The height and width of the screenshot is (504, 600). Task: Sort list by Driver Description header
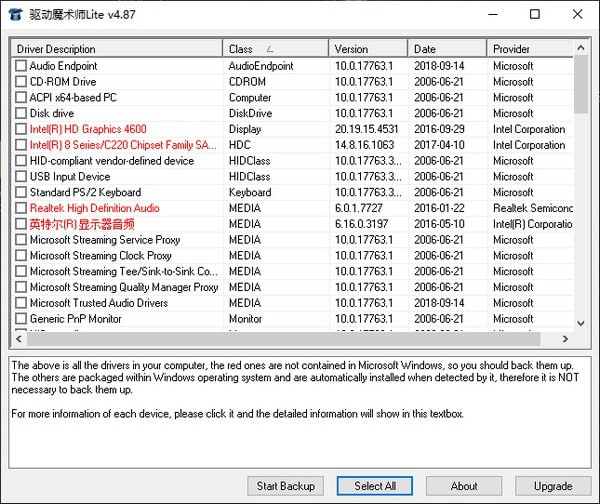pos(116,49)
